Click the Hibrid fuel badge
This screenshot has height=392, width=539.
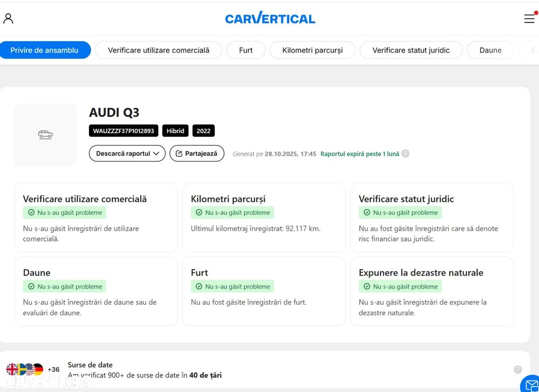pyautogui.click(x=175, y=130)
